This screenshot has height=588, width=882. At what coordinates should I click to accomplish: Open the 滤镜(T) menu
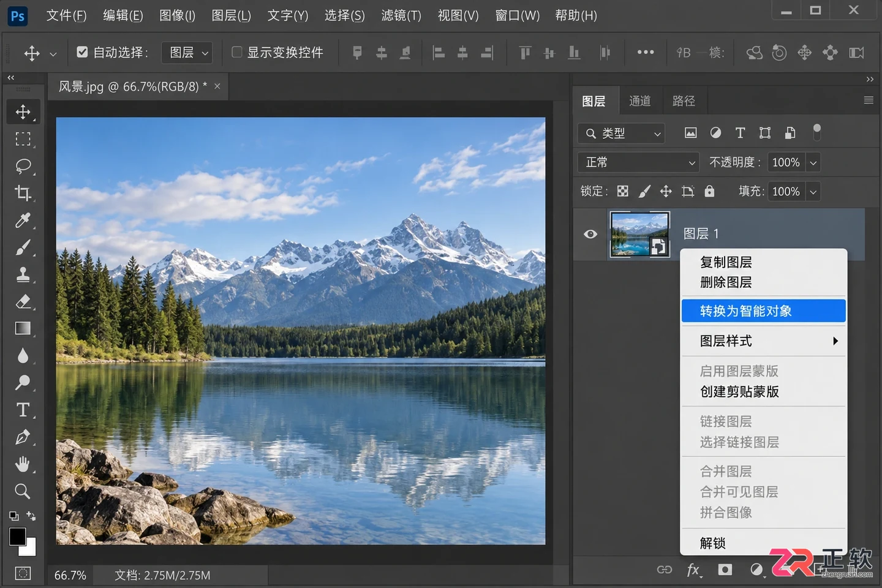(x=401, y=15)
